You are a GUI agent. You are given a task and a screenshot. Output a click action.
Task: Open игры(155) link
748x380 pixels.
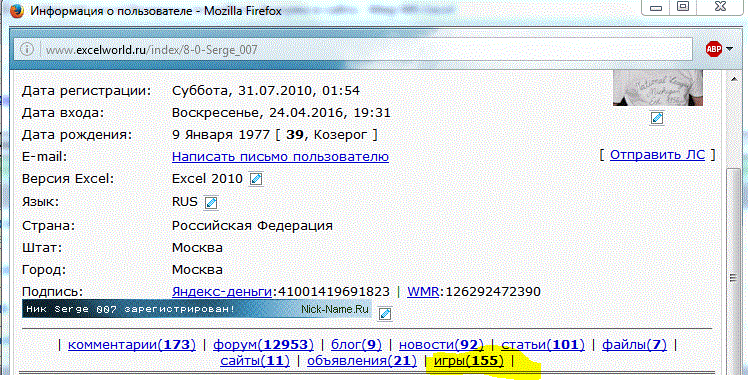point(468,361)
